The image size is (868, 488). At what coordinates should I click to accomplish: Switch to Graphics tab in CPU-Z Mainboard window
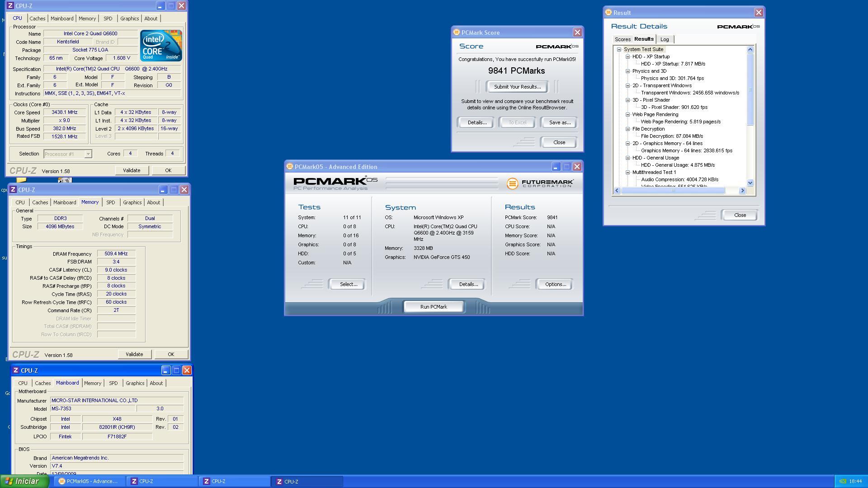click(135, 383)
